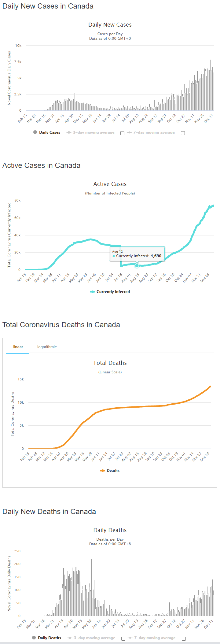Click the Daily Deaths legend label
This screenshot has width=220, height=644.
pyautogui.click(x=50, y=638)
